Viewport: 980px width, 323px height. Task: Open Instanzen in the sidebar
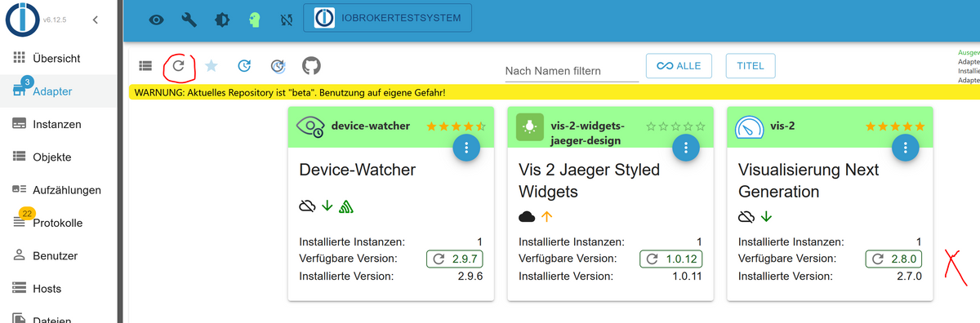click(59, 124)
